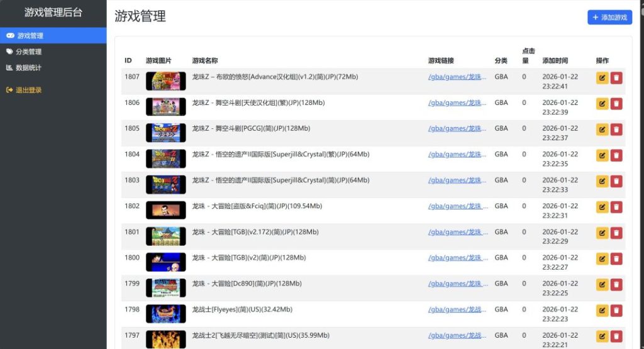The image size is (644, 349).
Task: Click 退出登录 to log out
Action: coord(53,90)
